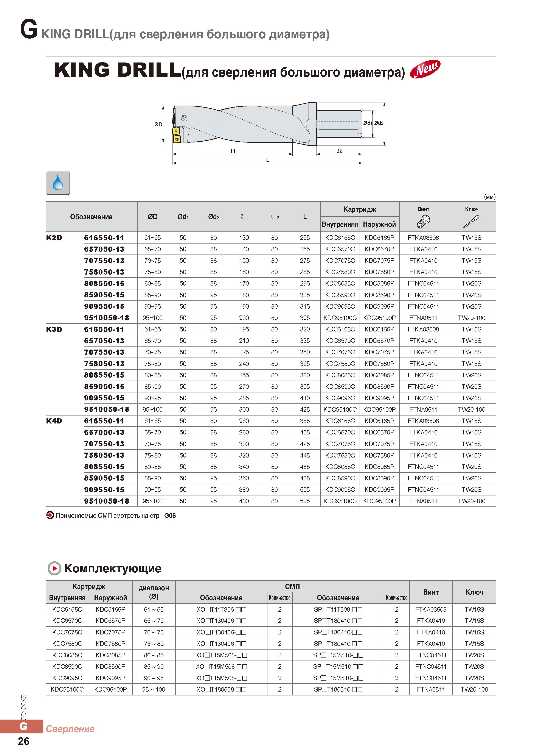The height and width of the screenshot is (756, 534).
Task: Click the Винт header in the Комплектующие table
Action: 431,592
